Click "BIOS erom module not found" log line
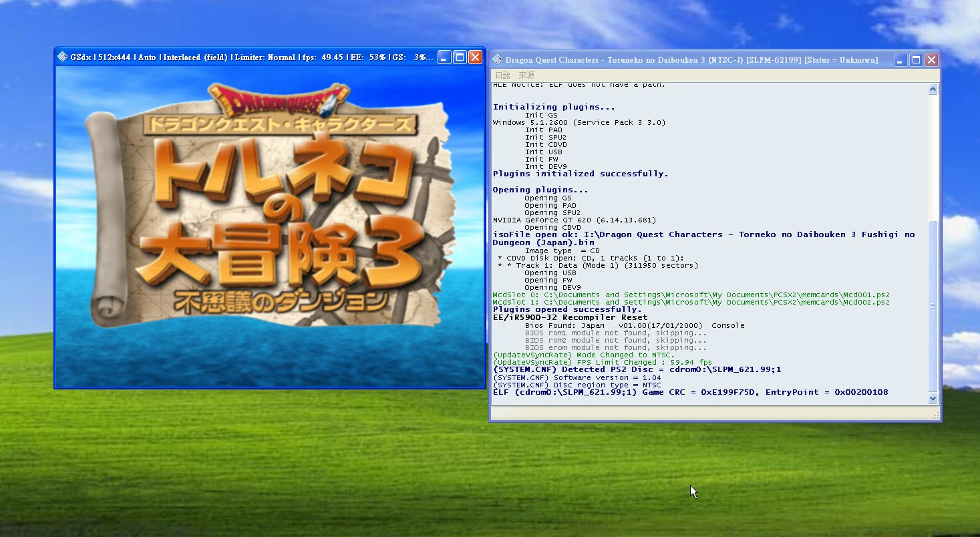This screenshot has height=537, width=980. click(x=615, y=348)
